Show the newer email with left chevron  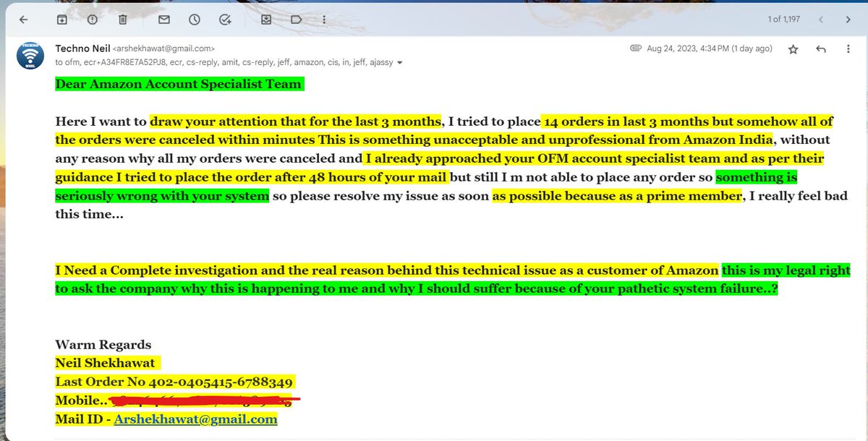click(821, 20)
